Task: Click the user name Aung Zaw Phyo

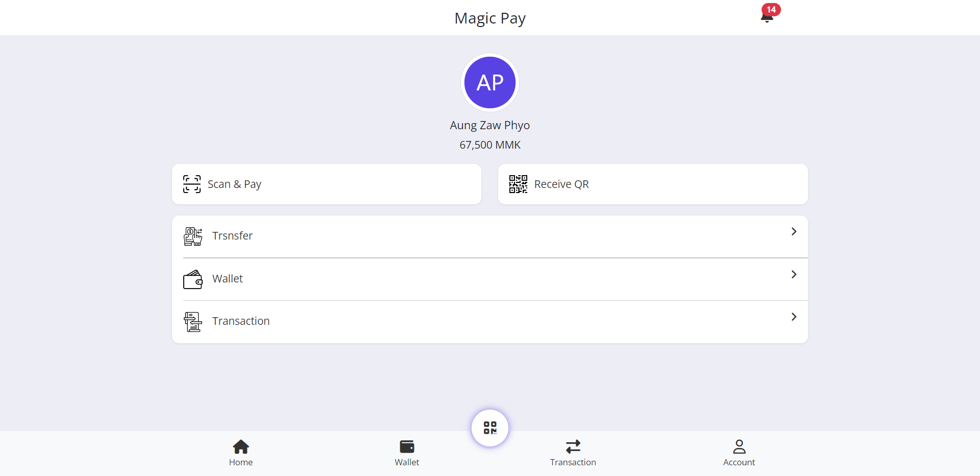Action: click(x=490, y=125)
